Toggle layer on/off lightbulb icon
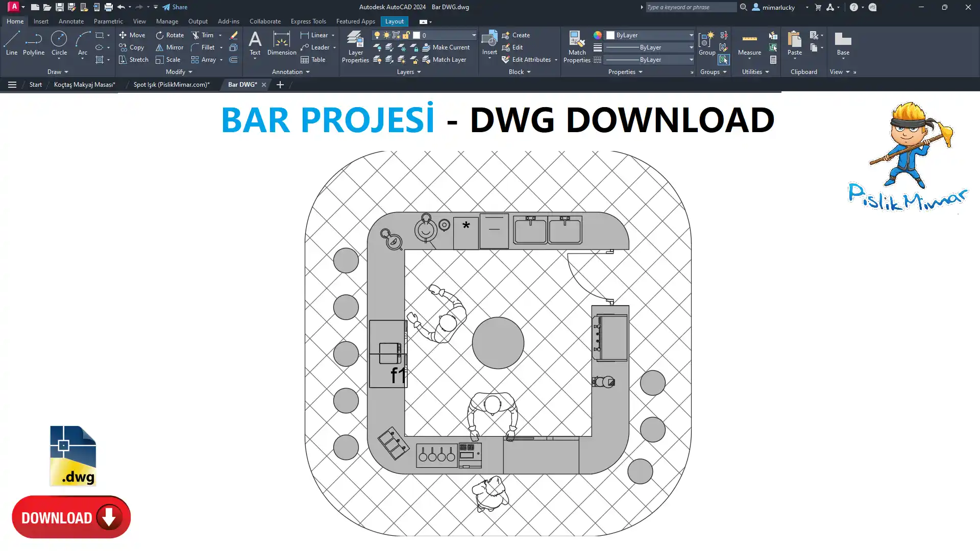This screenshot has width=980, height=551. pos(377,35)
